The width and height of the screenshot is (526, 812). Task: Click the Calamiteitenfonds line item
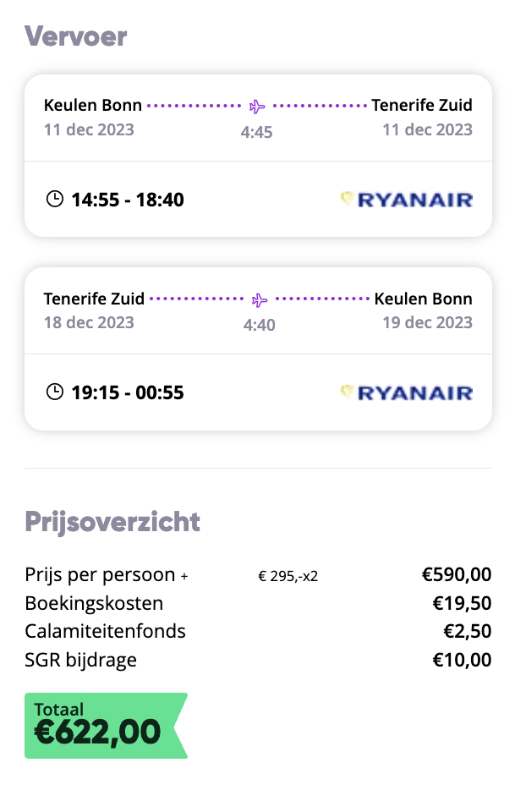coord(258,631)
